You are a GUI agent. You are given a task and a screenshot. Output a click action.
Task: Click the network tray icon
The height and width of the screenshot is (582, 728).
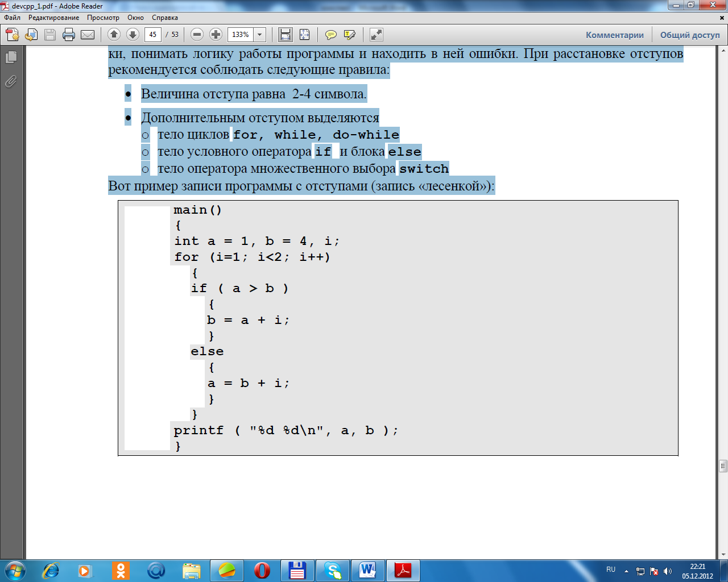640,571
